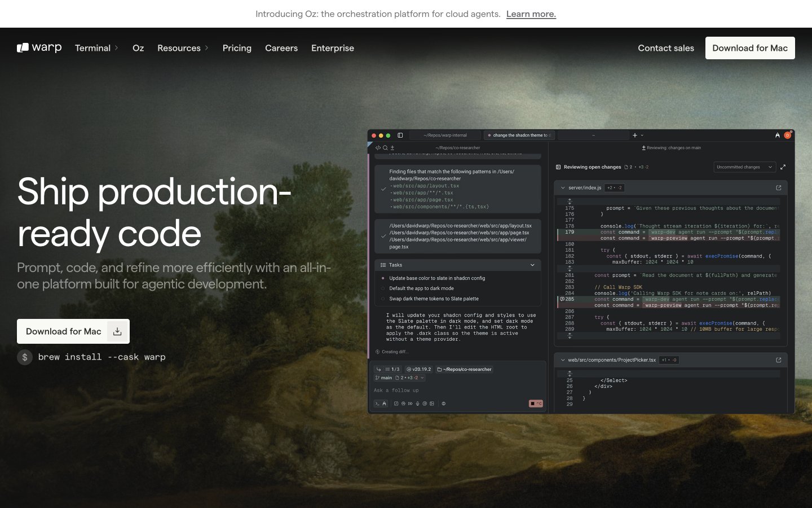Image resolution: width=812 pixels, height=508 pixels.
Task: Switch to terminal mode via the prompt icon
Action: [377, 404]
